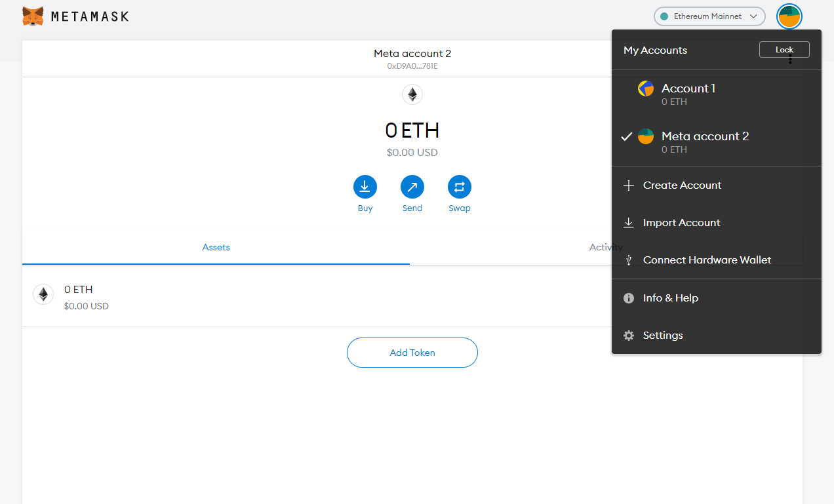Expand the Ethereum Mainnet network dropdown
The width and height of the screenshot is (834, 504).
tap(709, 16)
